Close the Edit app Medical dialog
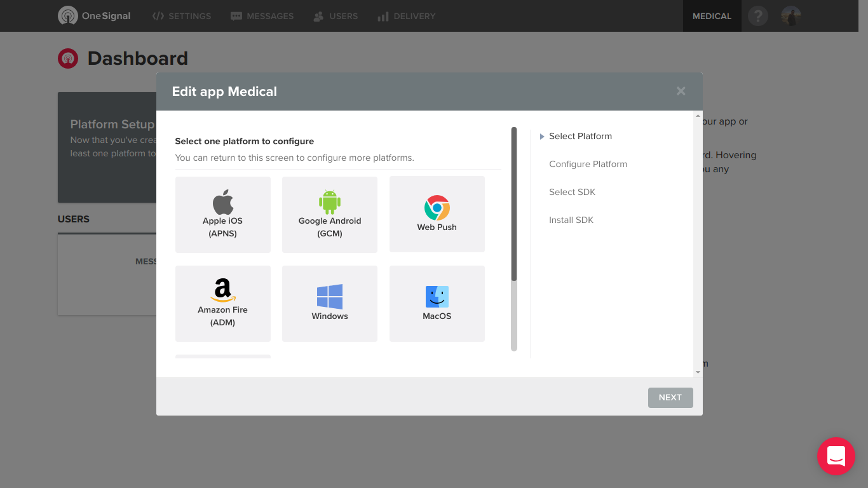 (x=681, y=91)
